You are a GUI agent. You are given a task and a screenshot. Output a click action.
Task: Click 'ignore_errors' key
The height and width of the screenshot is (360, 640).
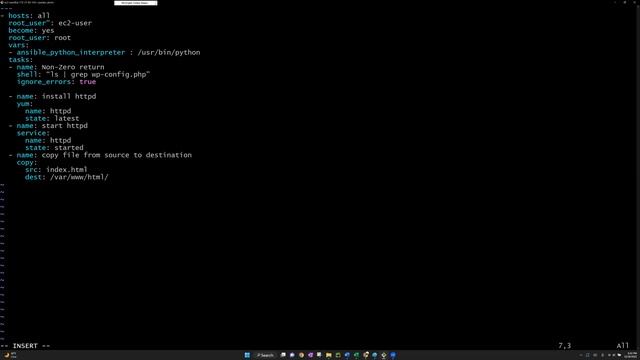click(44, 82)
